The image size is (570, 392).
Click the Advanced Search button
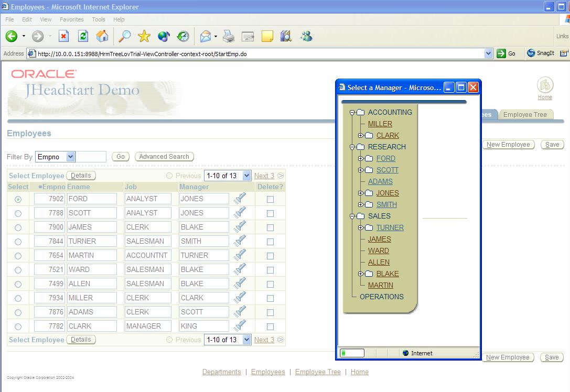pos(164,157)
